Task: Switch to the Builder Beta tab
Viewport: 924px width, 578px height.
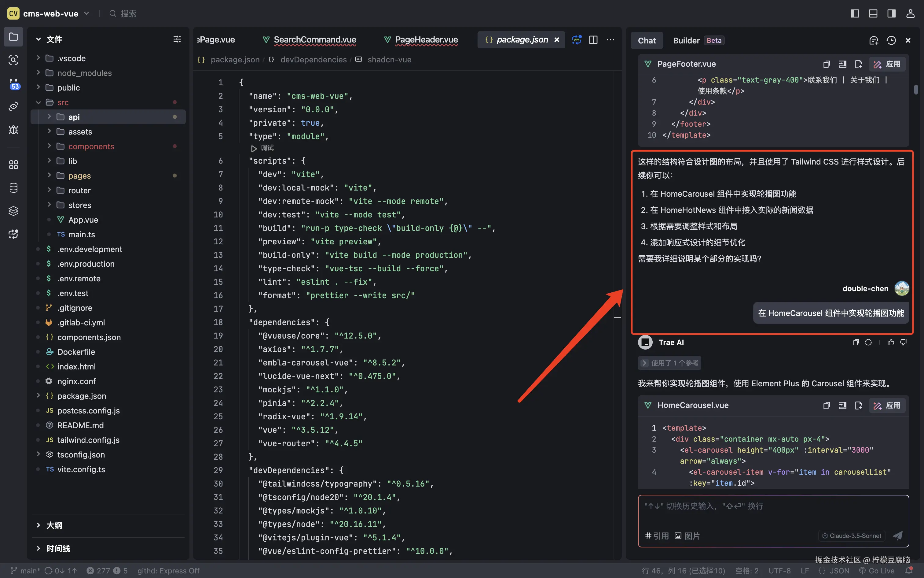Action: tap(698, 40)
